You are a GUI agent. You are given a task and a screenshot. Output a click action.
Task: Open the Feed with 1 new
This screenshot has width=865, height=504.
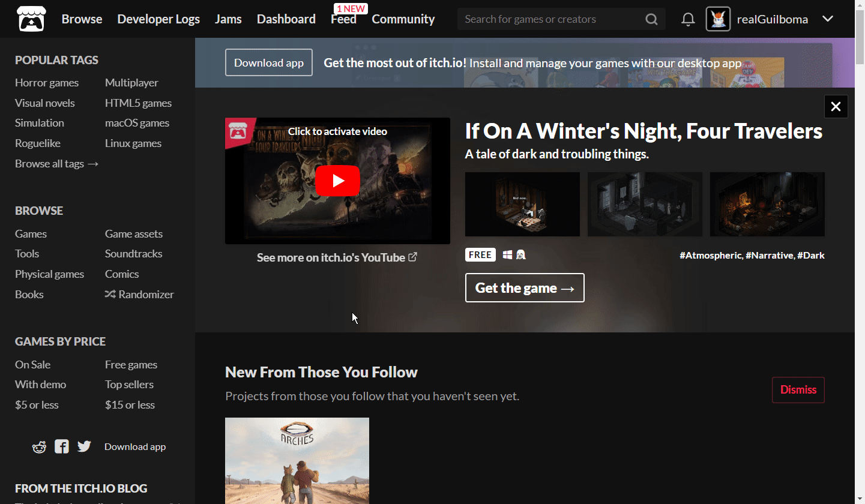(x=343, y=19)
